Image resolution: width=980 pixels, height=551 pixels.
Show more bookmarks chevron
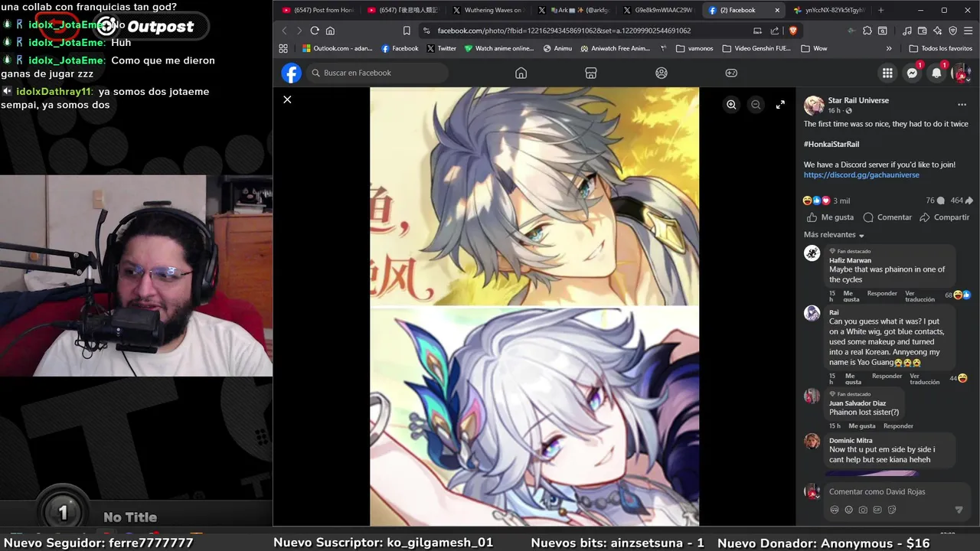click(x=889, y=48)
